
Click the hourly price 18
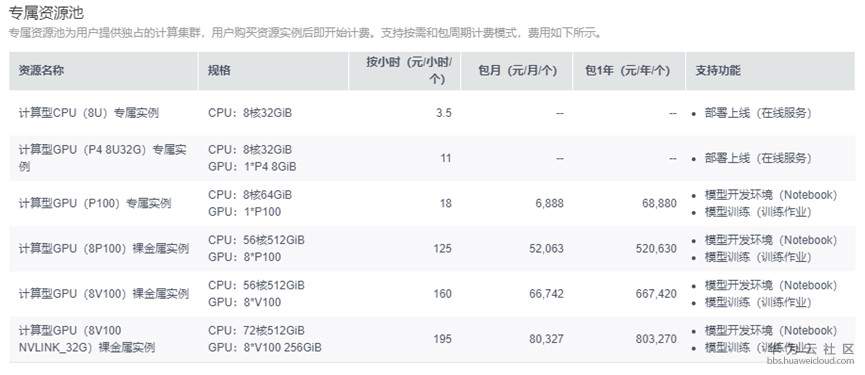tap(446, 203)
